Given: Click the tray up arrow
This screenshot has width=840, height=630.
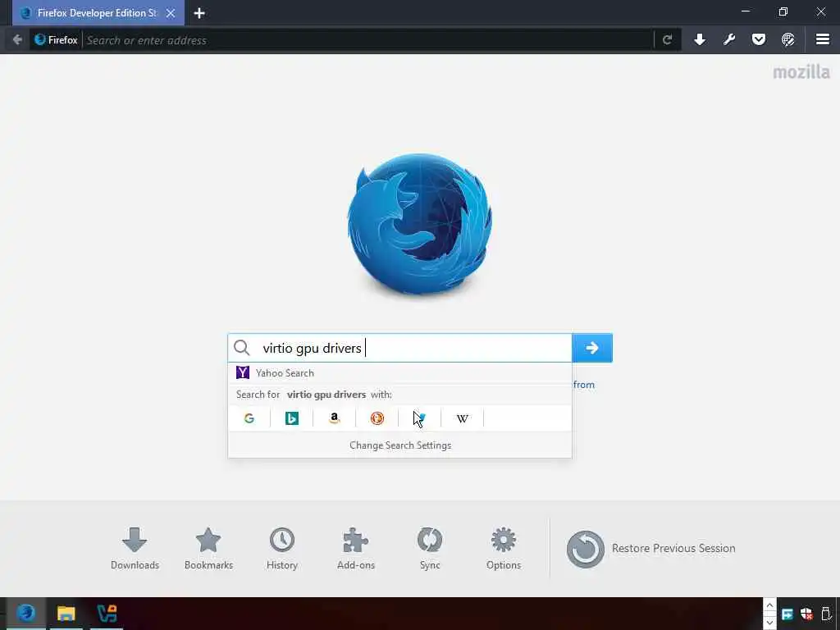Looking at the screenshot, I should 769,605.
